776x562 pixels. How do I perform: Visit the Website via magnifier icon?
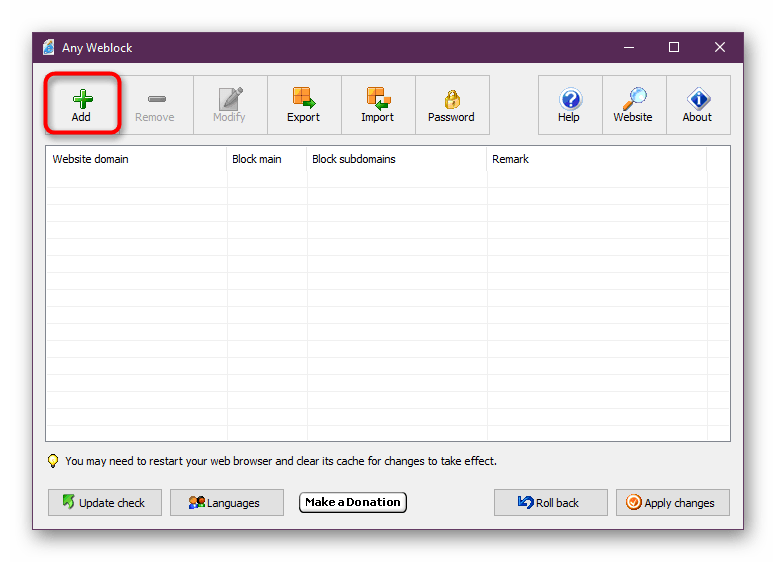(634, 104)
